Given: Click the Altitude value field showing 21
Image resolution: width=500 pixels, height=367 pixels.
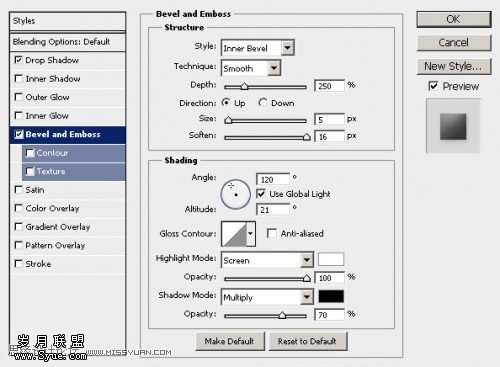Looking at the screenshot, I should click(x=273, y=210).
